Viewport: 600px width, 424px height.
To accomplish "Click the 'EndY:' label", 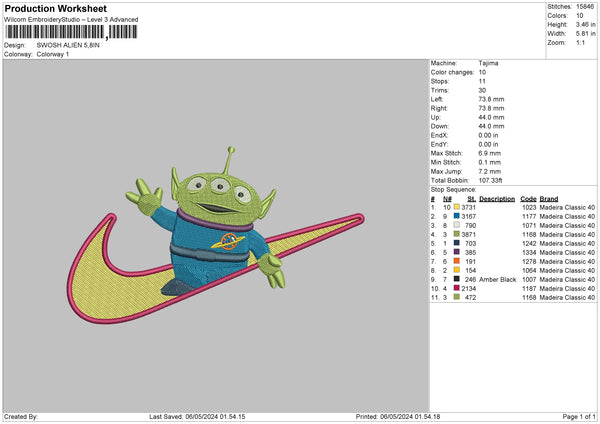I will click(x=439, y=144).
